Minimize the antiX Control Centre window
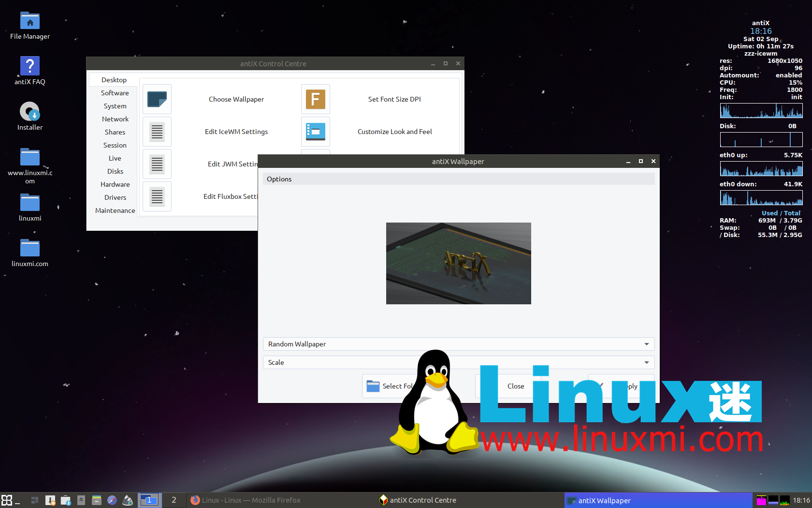The height and width of the screenshot is (508, 812). point(433,63)
